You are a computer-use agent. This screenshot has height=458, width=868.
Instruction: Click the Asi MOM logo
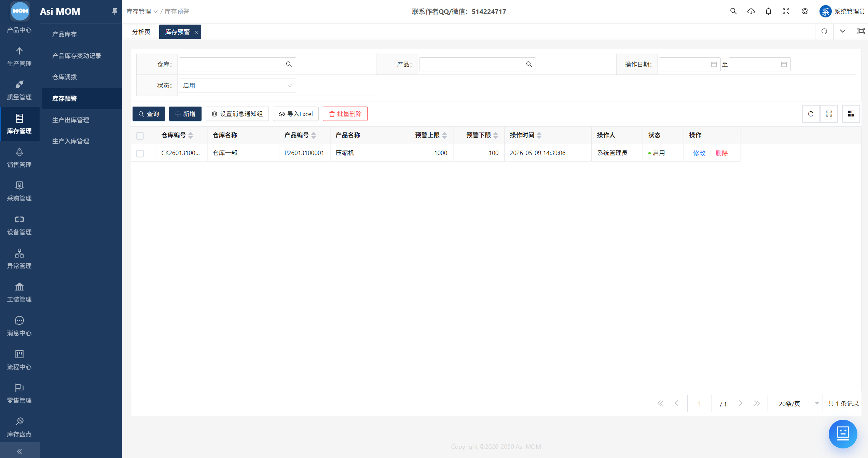pyautogui.click(x=20, y=11)
